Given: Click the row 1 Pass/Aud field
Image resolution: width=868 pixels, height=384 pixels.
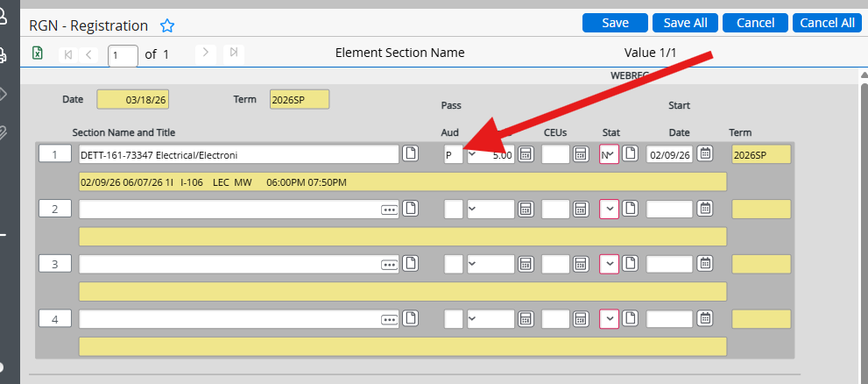Looking at the screenshot, I should [453, 155].
